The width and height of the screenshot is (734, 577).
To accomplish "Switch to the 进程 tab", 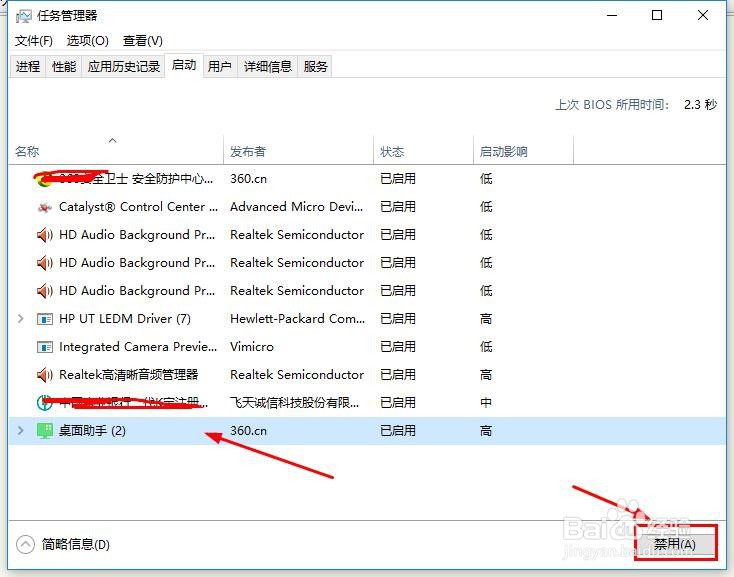I will click(x=28, y=66).
